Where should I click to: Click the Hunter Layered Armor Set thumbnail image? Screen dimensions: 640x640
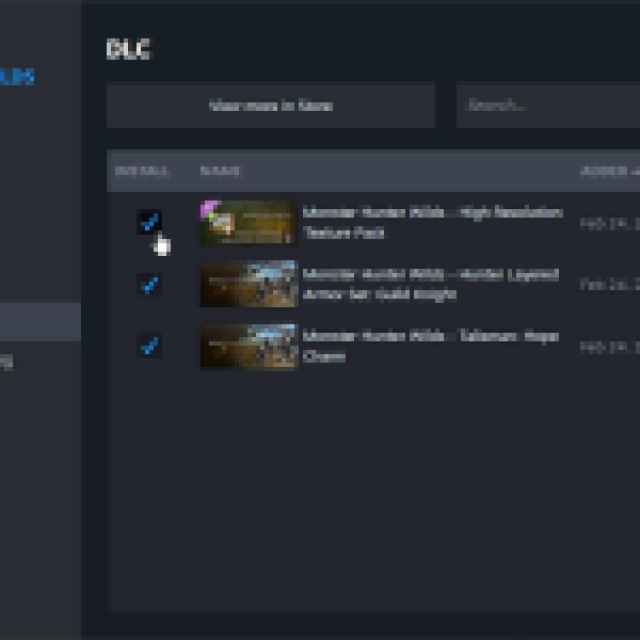pos(249,285)
